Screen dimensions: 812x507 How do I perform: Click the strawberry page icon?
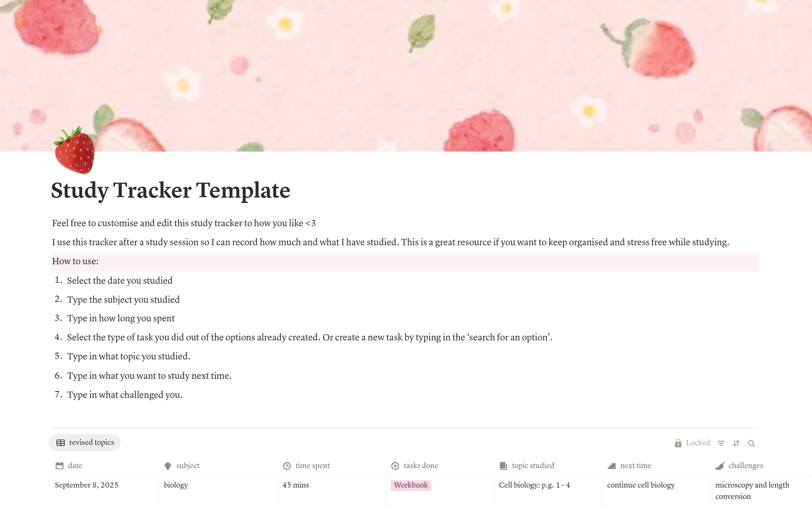(74, 151)
